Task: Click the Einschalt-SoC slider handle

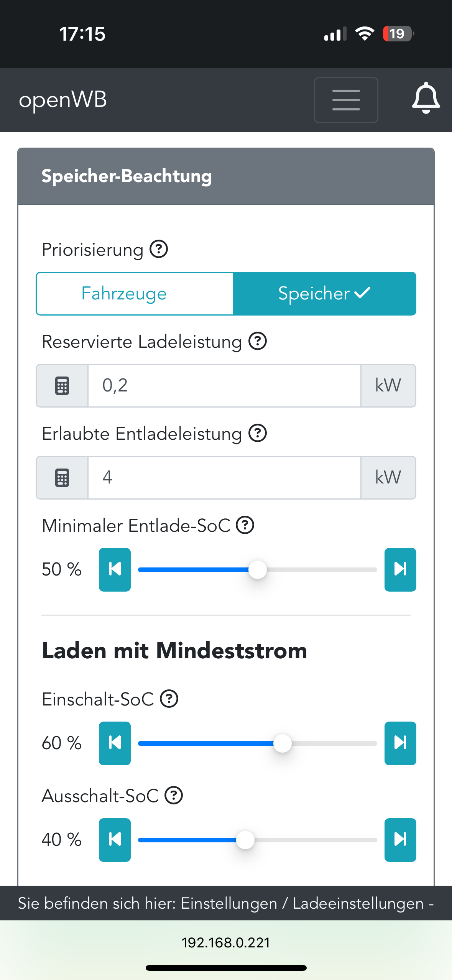Action: pos(283,743)
